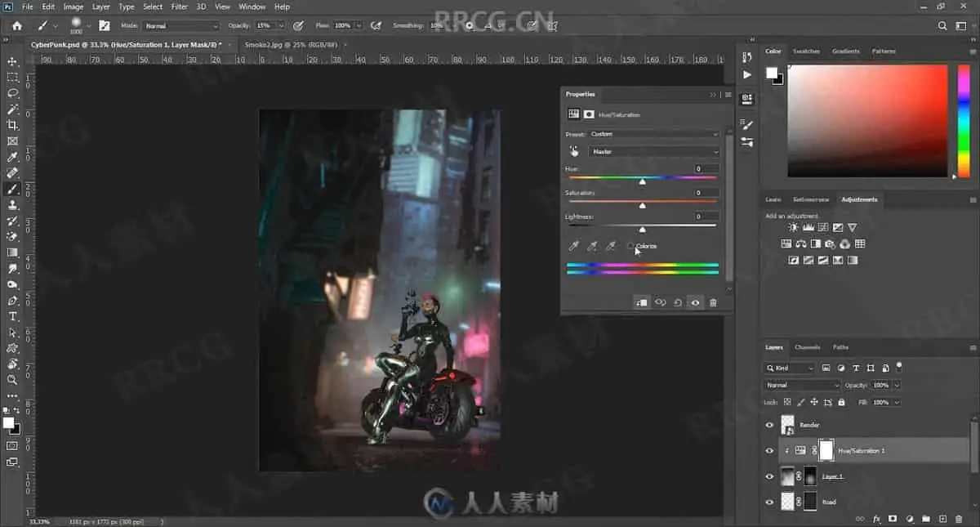Select the Type tool
Viewport: 980px width, 527px height.
(x=12, y=316)
